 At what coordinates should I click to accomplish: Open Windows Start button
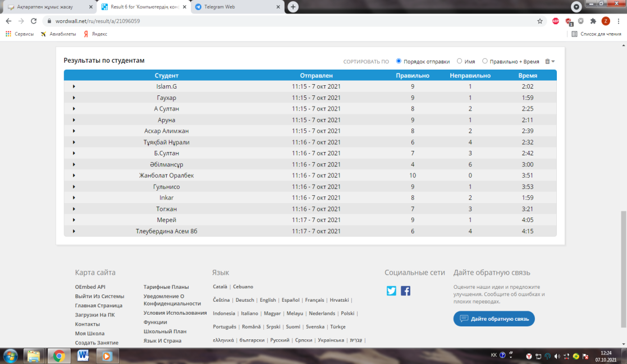[11, 356]
